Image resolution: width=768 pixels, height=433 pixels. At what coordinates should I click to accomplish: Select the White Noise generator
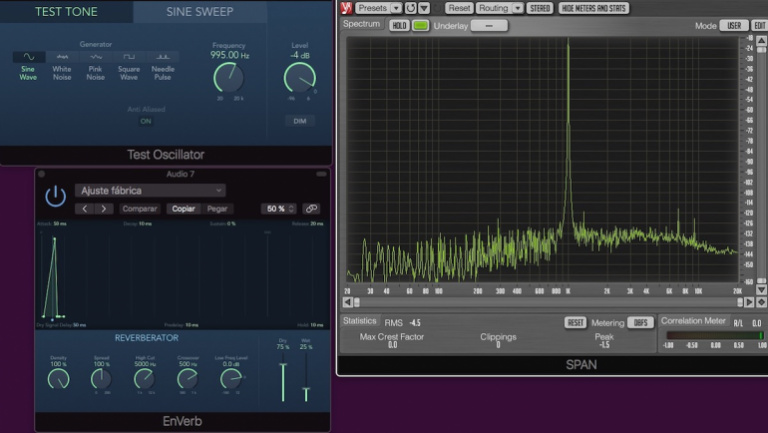click(62, 66)
